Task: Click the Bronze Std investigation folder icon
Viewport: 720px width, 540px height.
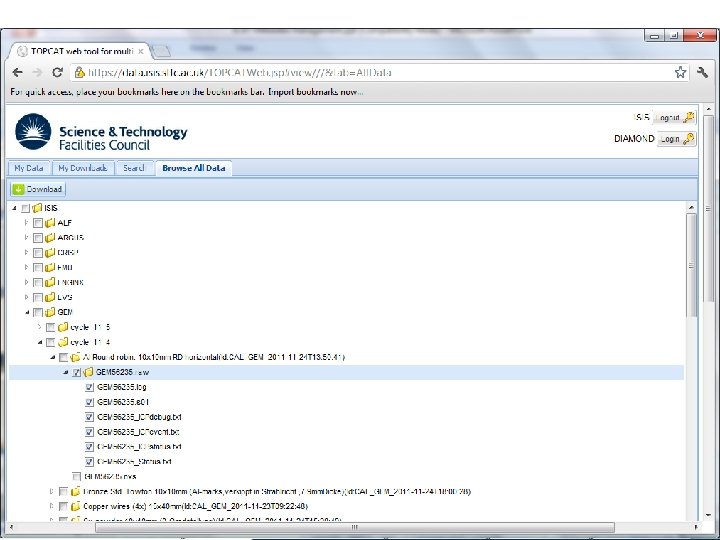Action: pyautogui.click(x=75, y=491)
